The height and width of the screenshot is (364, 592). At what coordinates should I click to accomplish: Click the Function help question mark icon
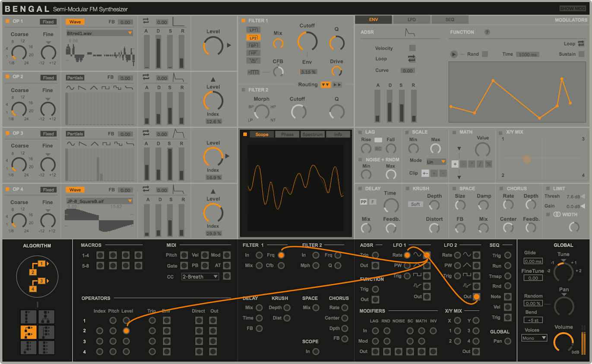[486, 32]
